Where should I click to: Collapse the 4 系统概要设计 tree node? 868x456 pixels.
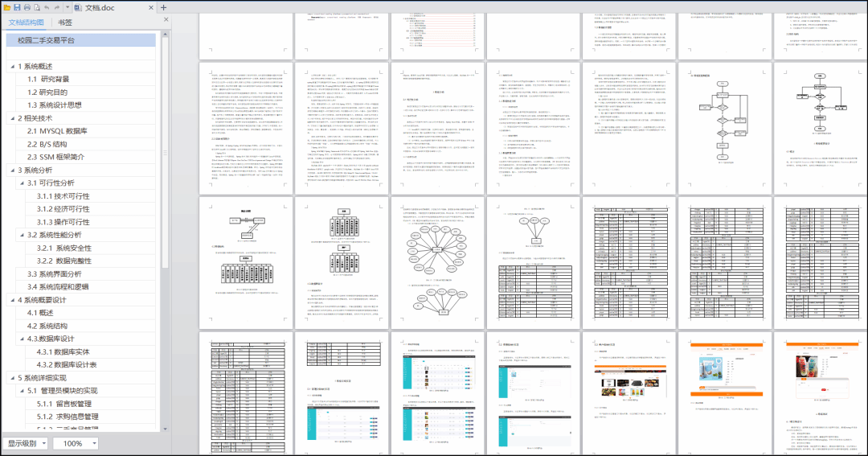pos(10,300)
